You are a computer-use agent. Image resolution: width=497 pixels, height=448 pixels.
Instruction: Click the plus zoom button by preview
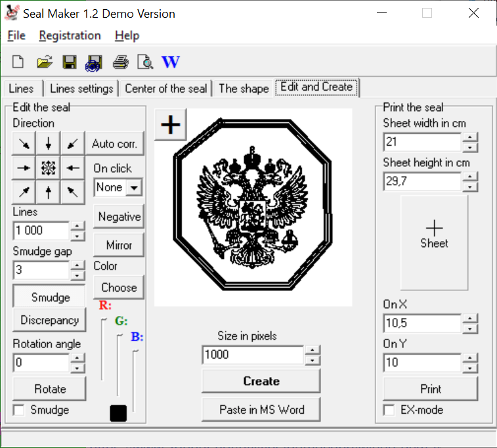[x=171, y=124]
